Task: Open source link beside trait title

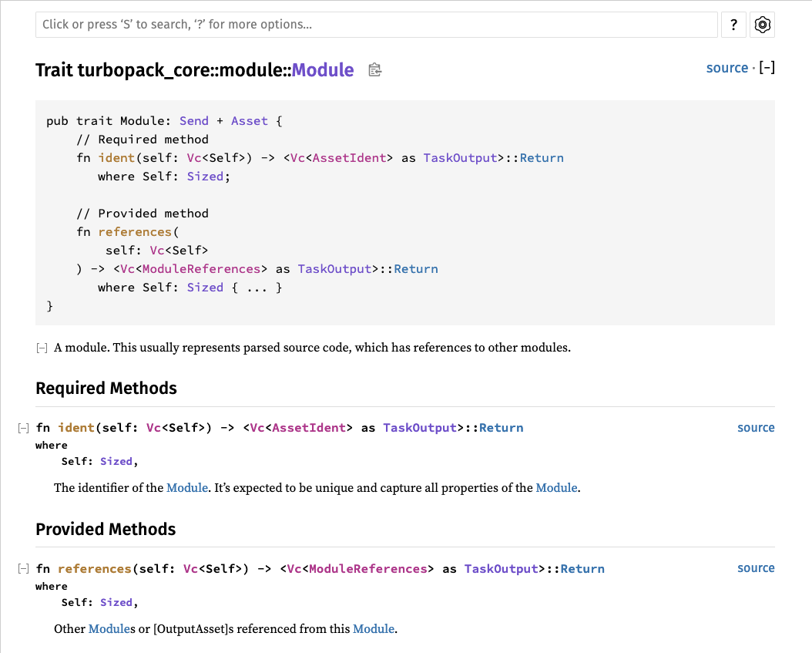Action: point(727,68)
